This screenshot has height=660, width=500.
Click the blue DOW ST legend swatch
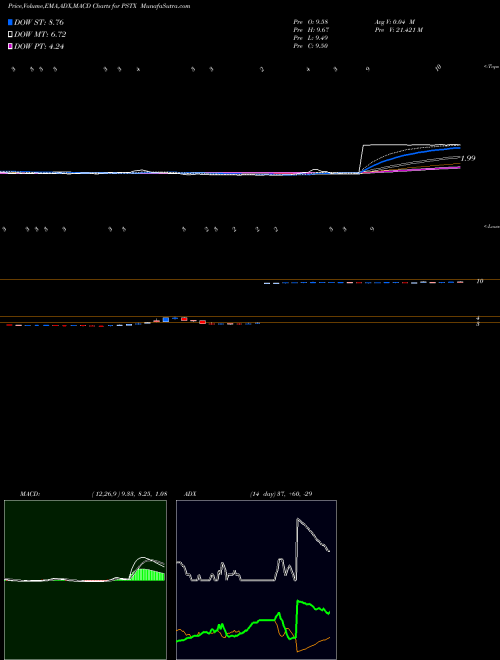(11, 22)
